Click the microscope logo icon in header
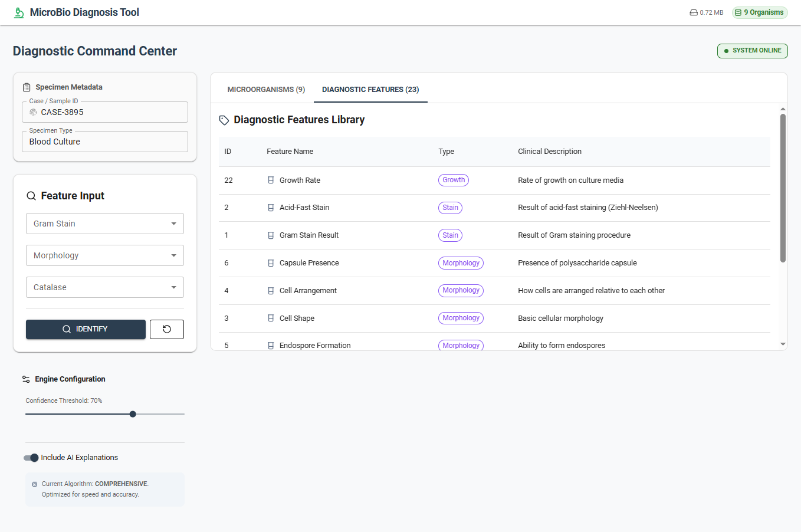 click(x=19, y=12)
